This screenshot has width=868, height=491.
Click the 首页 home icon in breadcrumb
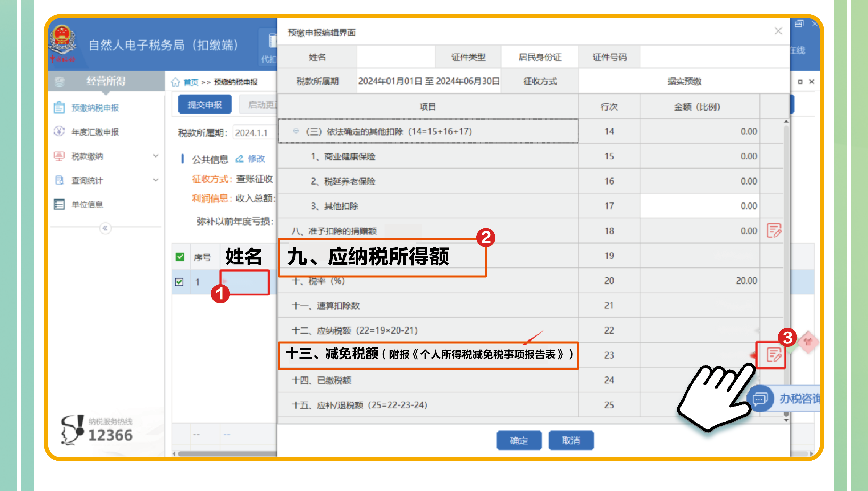pyautogui.click(x=176, y=82)
